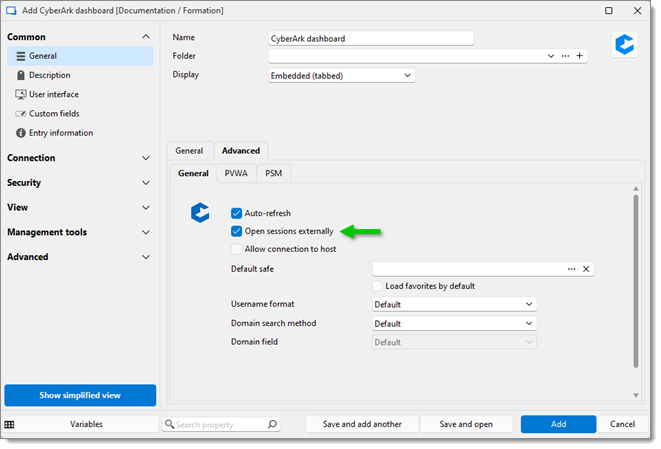Click the grid icon left of Variables
Image resolution: width=661 pixels, height=449 pixels.
tap(10, 424)
